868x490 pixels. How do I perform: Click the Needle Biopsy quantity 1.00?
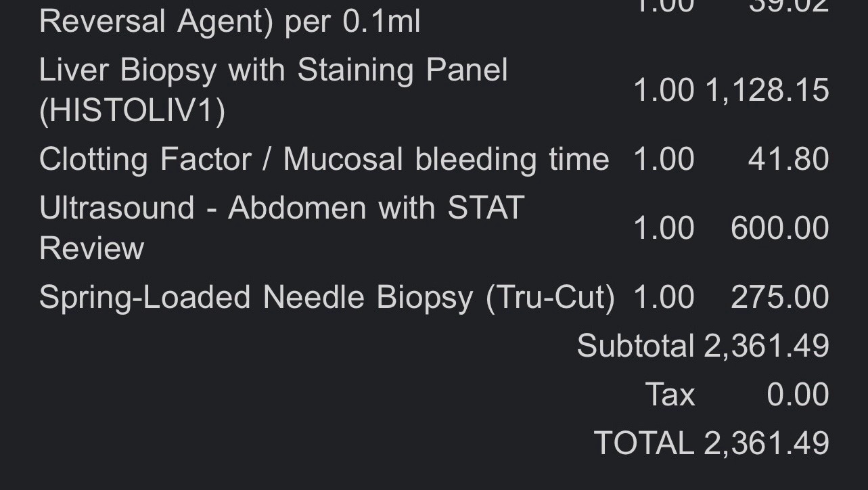tap(664, 297)
